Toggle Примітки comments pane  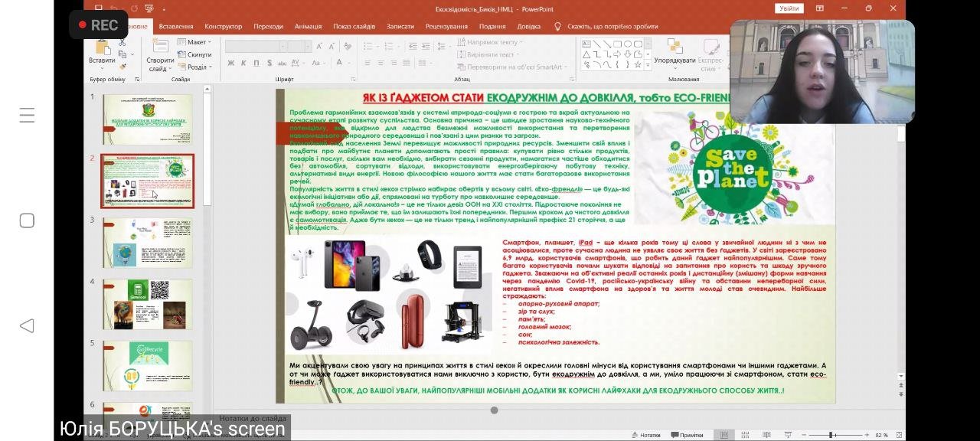click(687, 435)
